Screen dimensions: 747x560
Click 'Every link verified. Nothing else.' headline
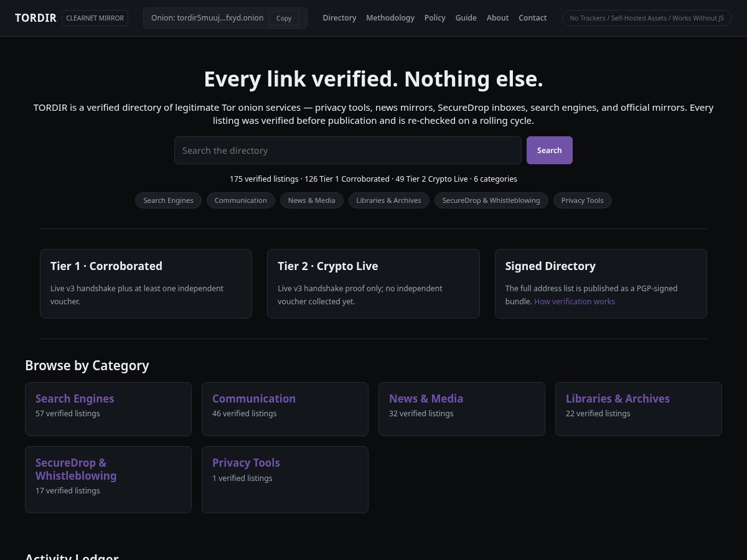pyautogui.click(x=374, y=79)
